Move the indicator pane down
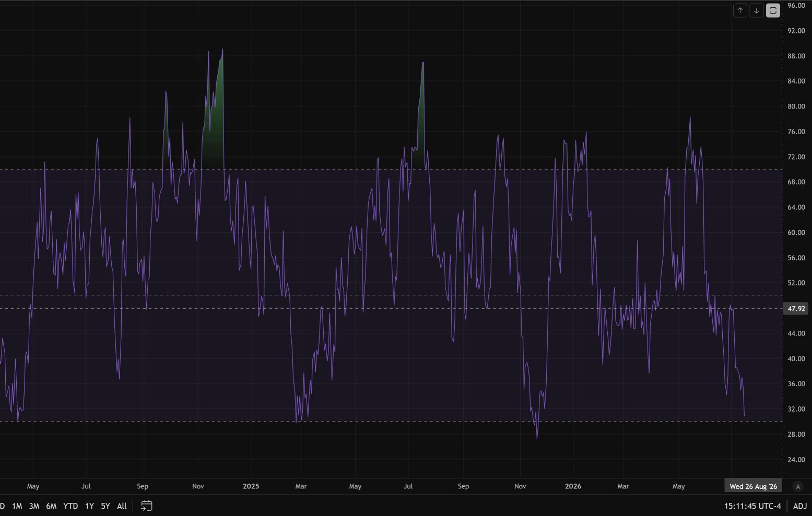The width and height of the screenshot is (812, 516). click(x=757, y=10)
